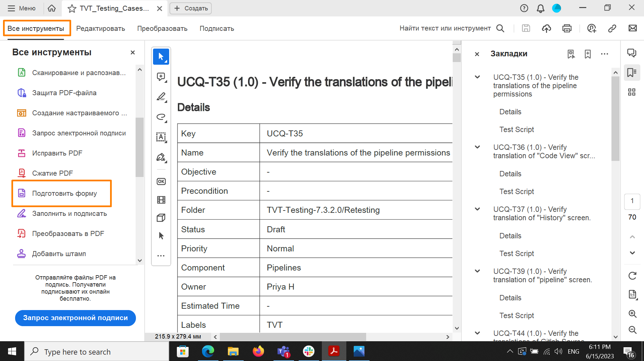Switch to Все инструменты tab
The height and width of the screenshot is (361, 644).
pyautogui.click(x=37, y=28)
